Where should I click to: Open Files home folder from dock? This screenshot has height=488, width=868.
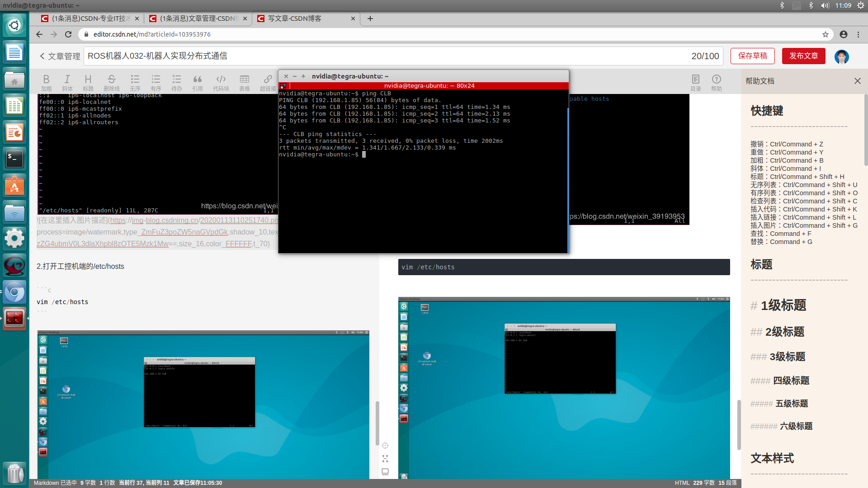(14, 80)
